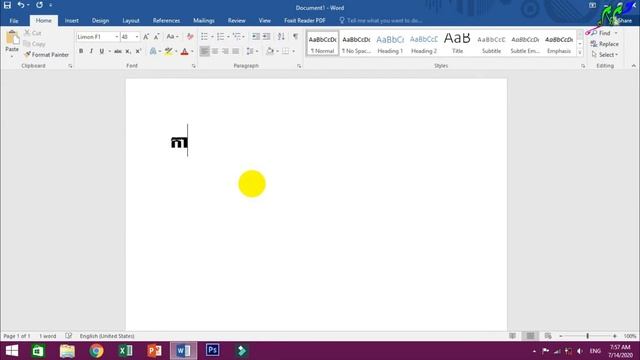
Task: Cut the selected text
Action: (x=33, y=33)
